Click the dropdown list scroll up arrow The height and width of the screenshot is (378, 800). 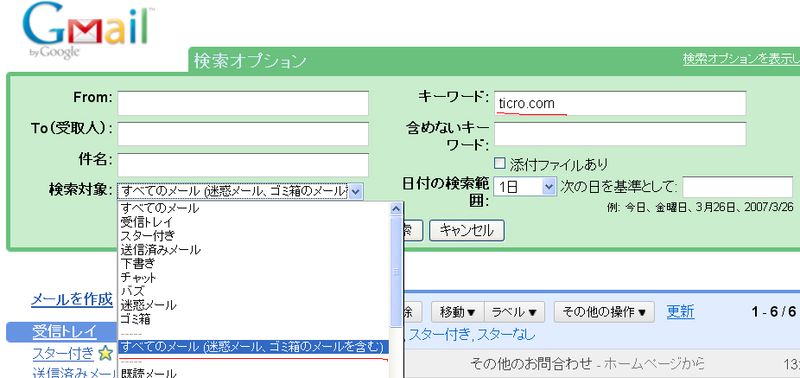[x=396, y=209]
